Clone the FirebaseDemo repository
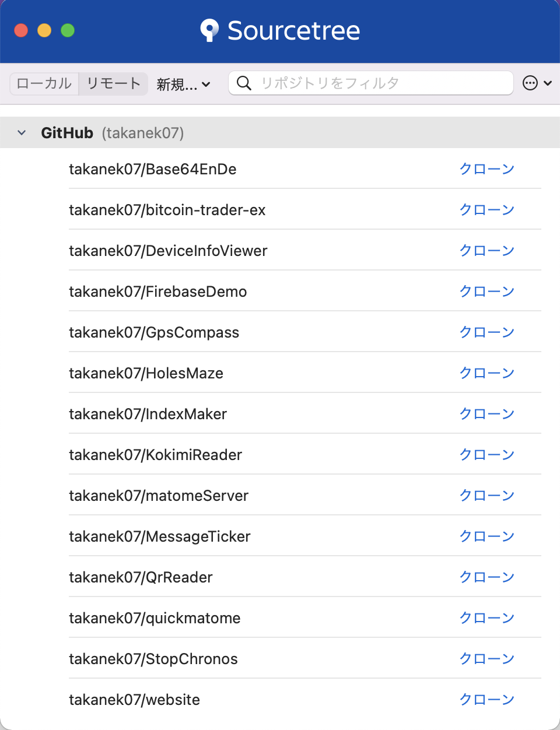The image size is (560, 730). 487,292
